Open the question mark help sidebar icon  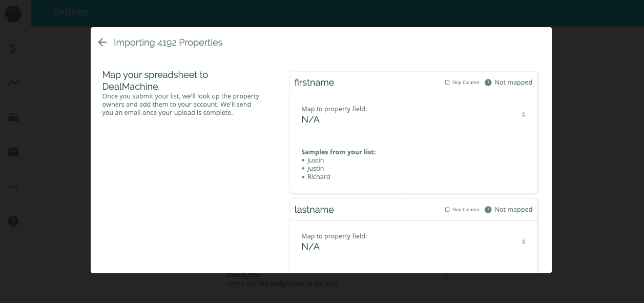tap(13, 221)
